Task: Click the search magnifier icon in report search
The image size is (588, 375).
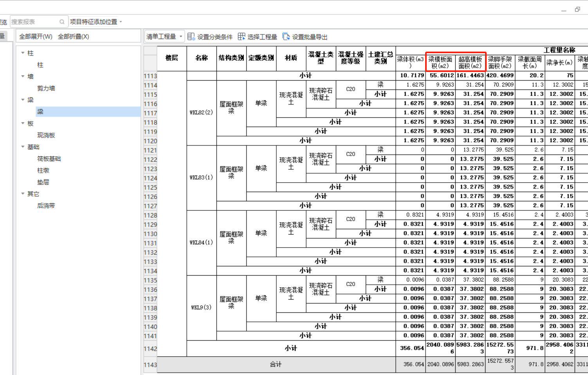Action: click(x=62, y=22)
